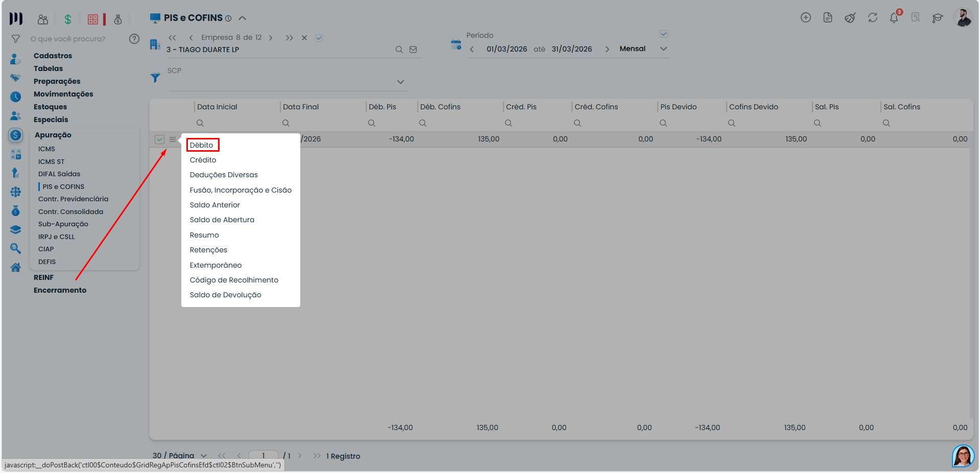The height and width of the screenshot is (473, 980).
Task: Open the Movimentações sidebar section
Action: point(63,94)
